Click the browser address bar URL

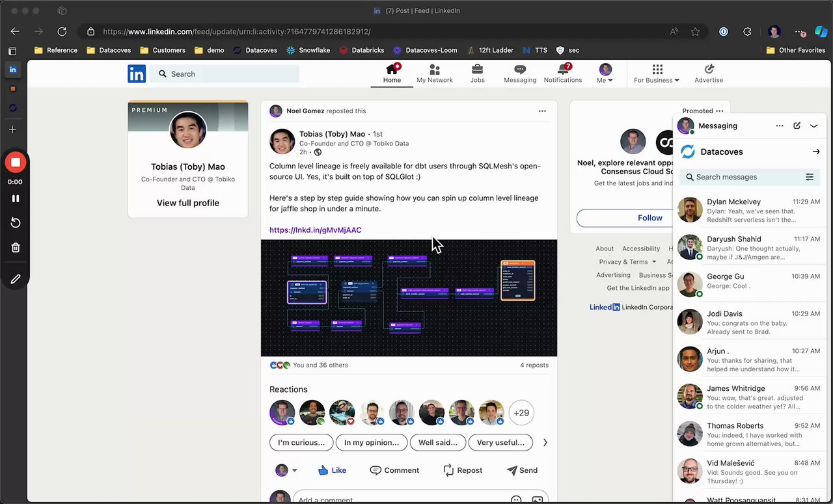pyautogui.click(x=237, y=31)
